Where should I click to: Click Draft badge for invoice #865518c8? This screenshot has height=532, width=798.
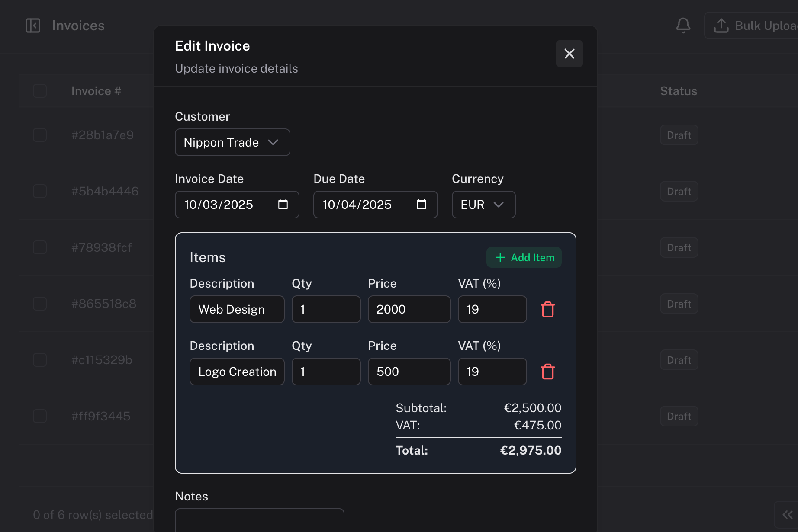point(679,304)
